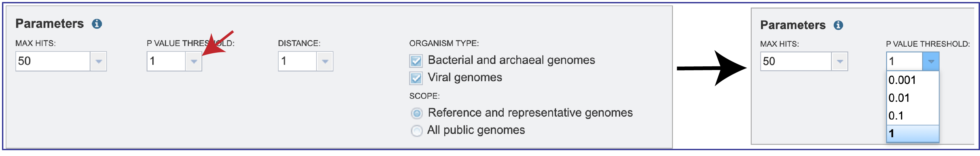Open the Max Hits dropdown arrow in left panel
Screen dimensions: 980x156
[98, 61]
